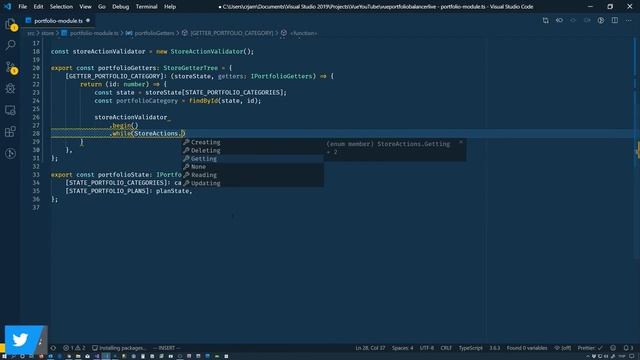Open the Remote Explorer view
Screen dimensions: 640x360
[x=11, y=110]
